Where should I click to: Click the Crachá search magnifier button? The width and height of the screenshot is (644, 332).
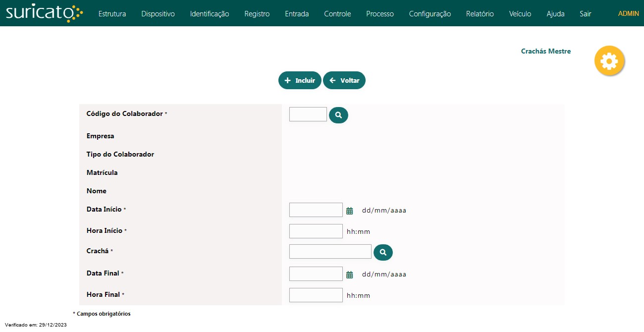tap(383, 252)
